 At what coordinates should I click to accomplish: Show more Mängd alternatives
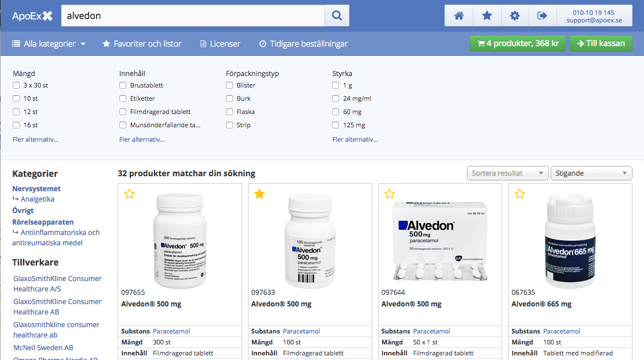35,139
